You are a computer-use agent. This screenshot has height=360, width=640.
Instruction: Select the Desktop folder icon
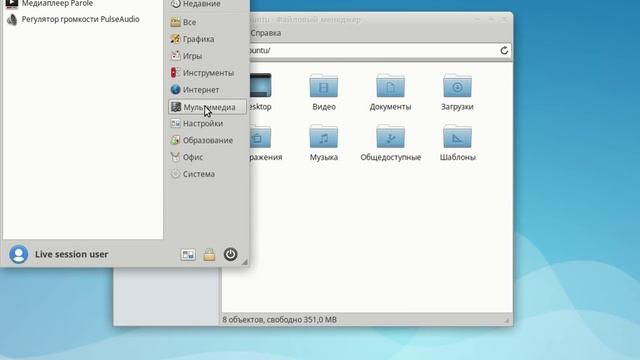[x=260, y=85]
